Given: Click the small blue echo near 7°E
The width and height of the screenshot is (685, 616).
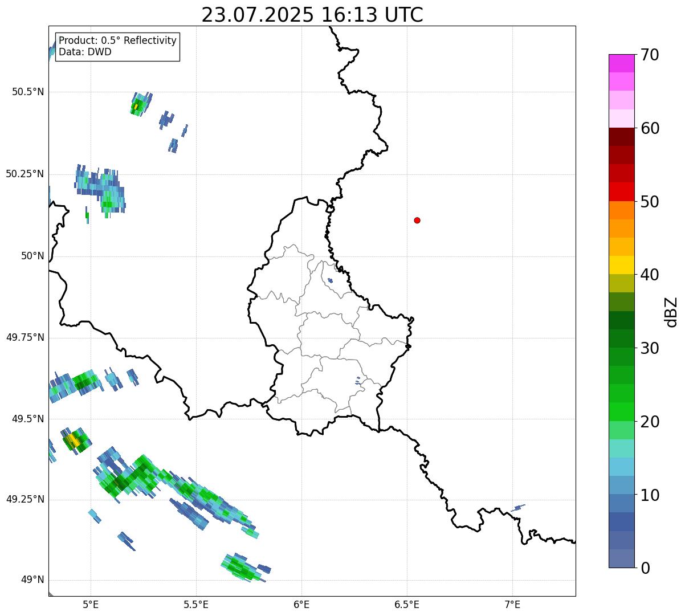Looking at the screenshot, I should pos(519,507).
